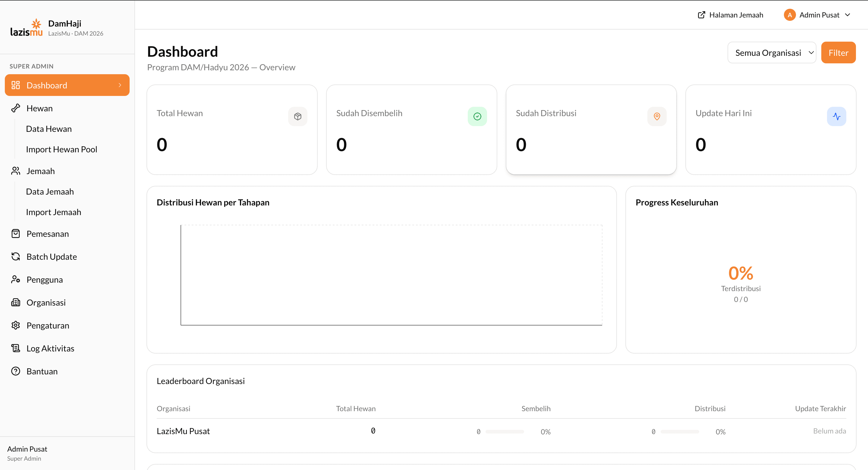Click the Sudah Disembelih green check icon
This screenshot has height=470, width=868.
(x=477, y=116)
